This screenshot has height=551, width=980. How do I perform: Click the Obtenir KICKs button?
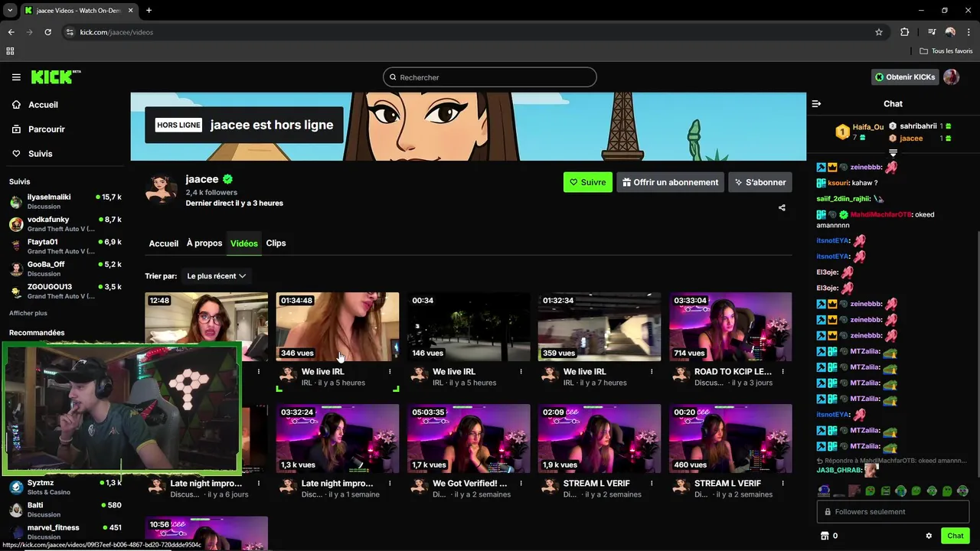click(905, 77)
